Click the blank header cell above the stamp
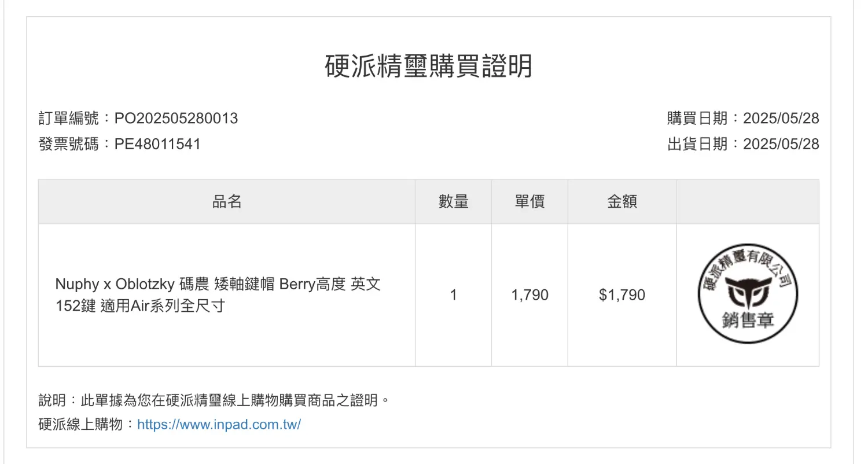The height and width of the screenshot is (464, 868). [748, 201]
